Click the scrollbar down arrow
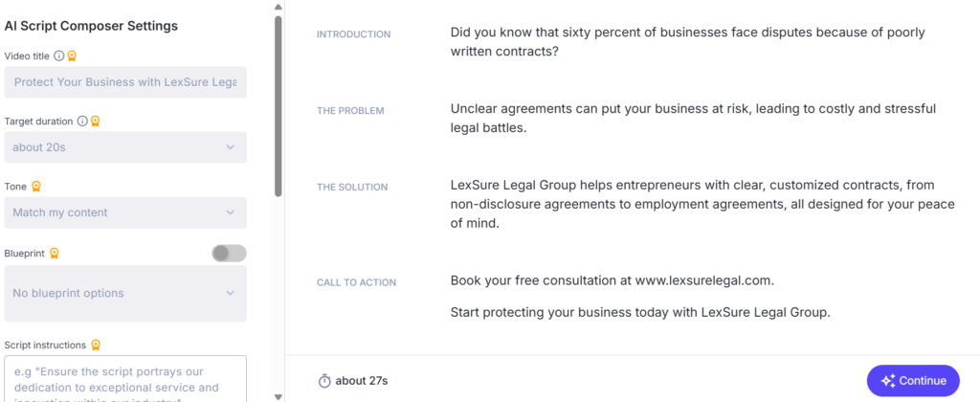Viewport: 980px width, 402px height. coord(278,396)
